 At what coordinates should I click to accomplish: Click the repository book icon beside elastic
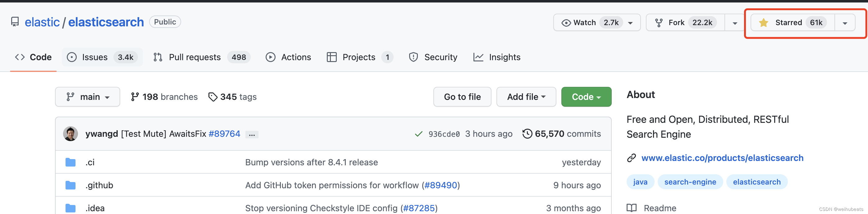[x=15, y=22]
